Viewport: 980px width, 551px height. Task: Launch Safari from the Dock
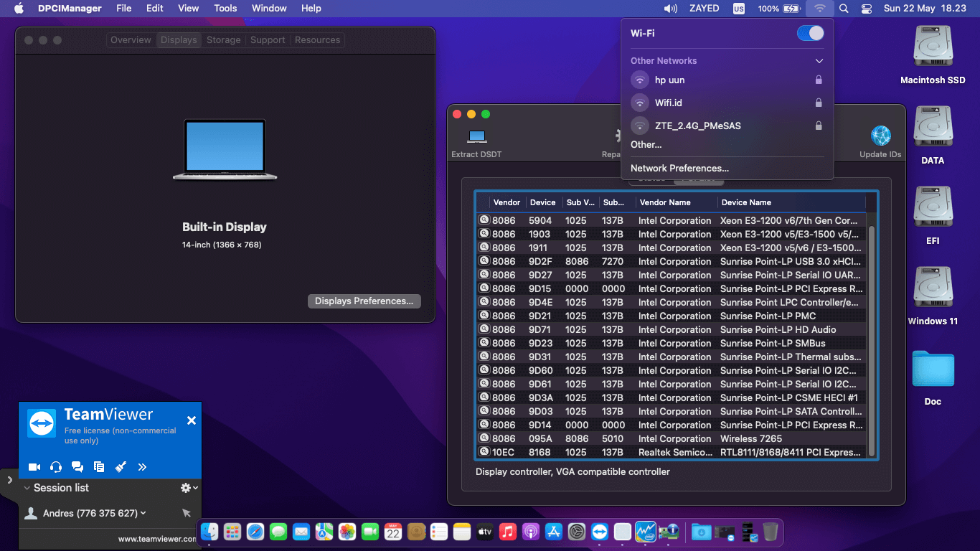point(255,532)
